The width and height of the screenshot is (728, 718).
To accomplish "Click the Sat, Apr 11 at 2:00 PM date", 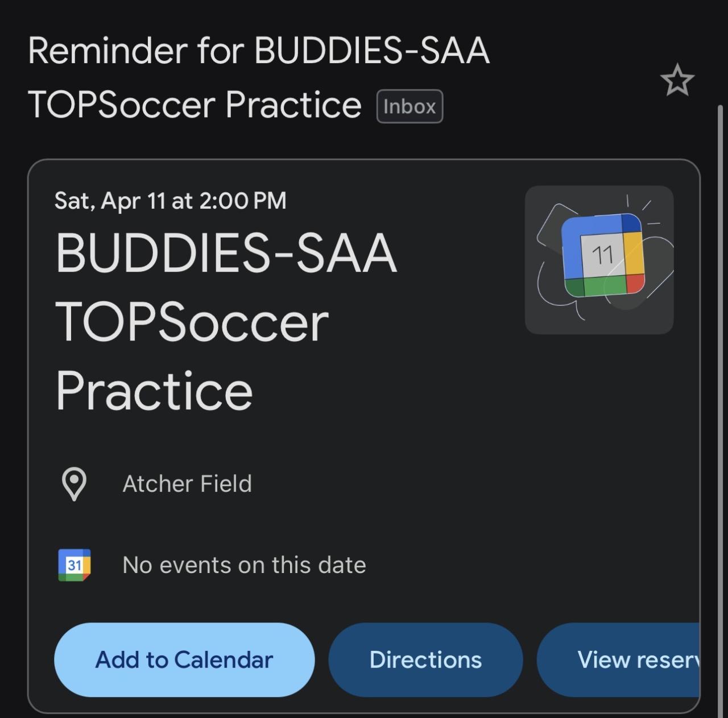I will click(171, 201).
